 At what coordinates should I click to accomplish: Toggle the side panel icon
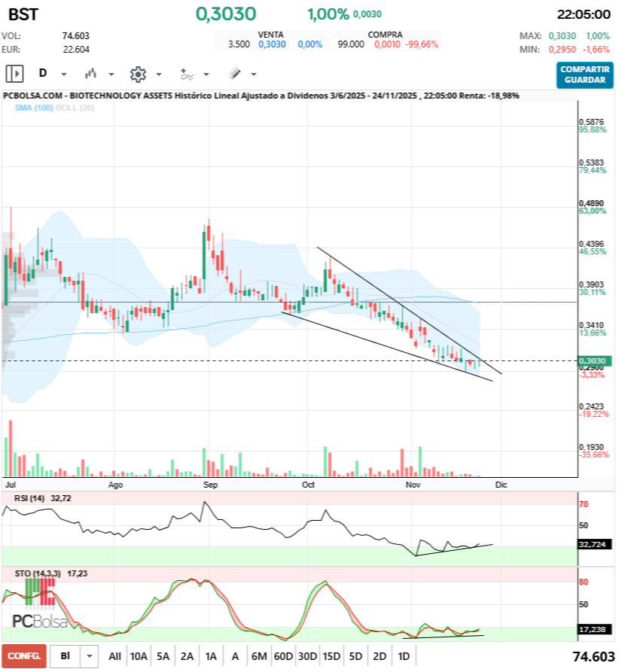tap(14, 74)
